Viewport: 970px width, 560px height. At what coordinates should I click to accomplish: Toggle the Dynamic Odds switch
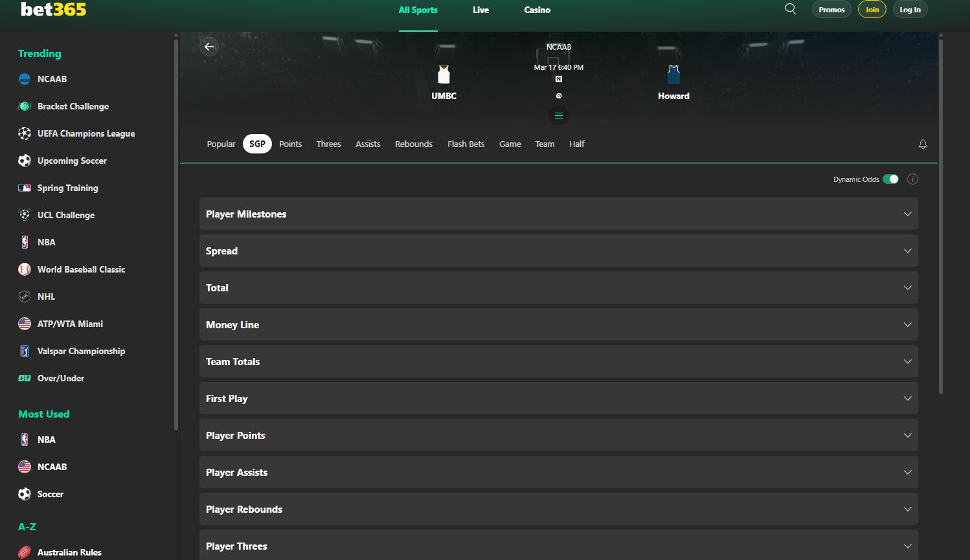(x=890, y=179)
